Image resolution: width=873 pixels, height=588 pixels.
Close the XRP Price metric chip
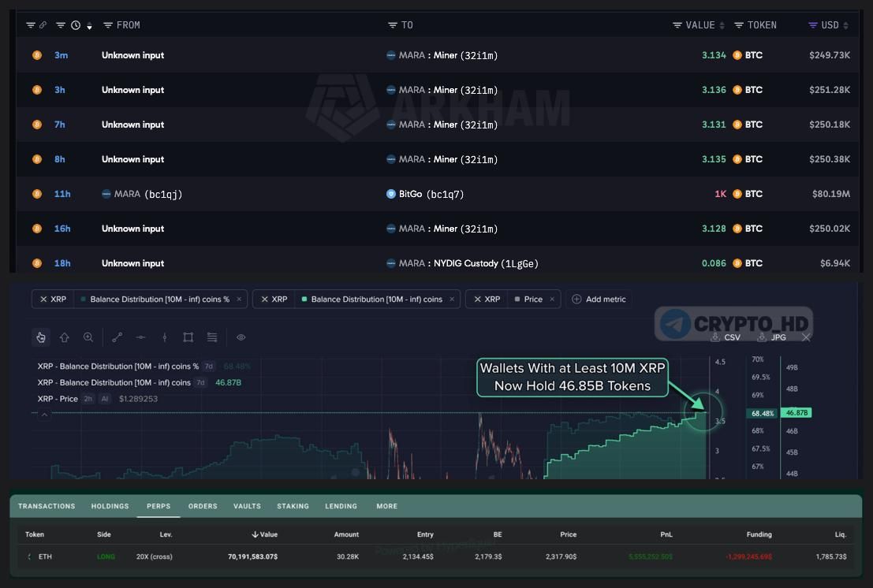pos(552,300)
